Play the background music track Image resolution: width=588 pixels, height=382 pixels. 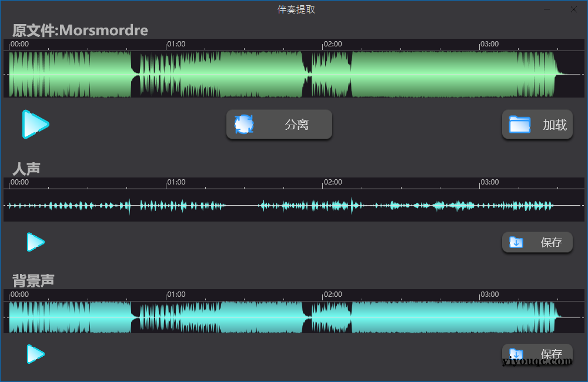click(x=35, y=354)
